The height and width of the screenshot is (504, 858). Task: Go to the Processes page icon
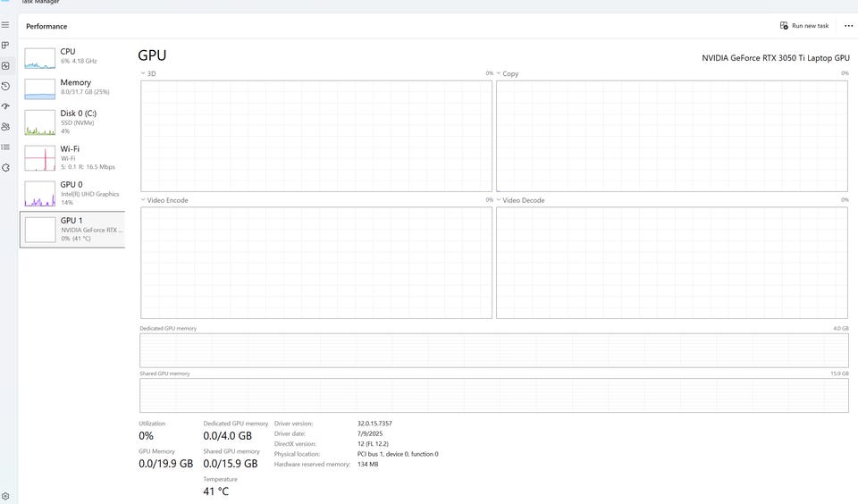5,46
